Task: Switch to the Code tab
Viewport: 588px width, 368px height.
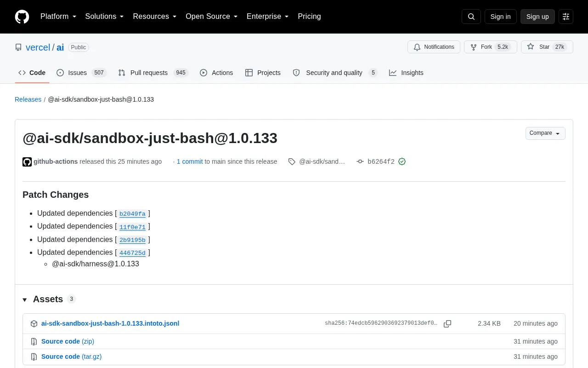Action: coord(32,73)
